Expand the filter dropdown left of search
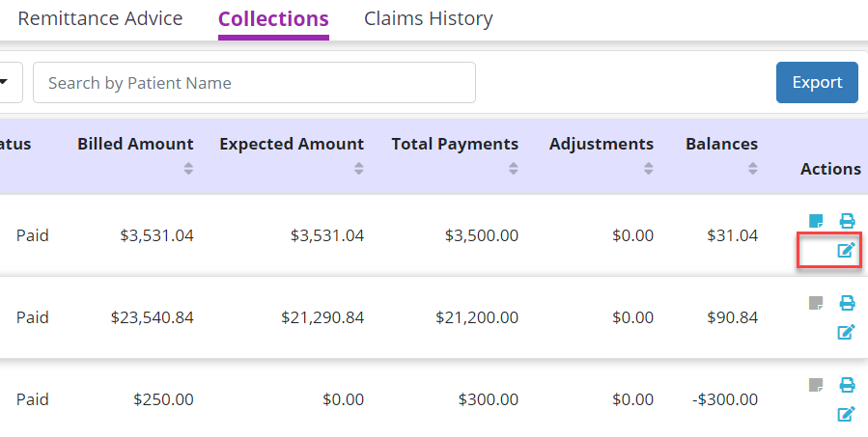Image resolution: width=868 pixels, height=437 pixels. 8,83
